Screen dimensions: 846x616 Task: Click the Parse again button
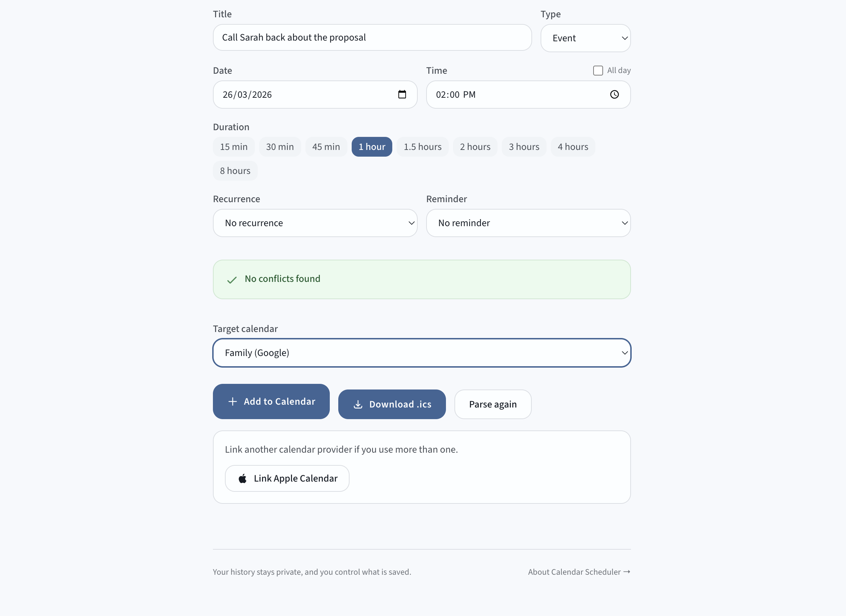point(493,405)
